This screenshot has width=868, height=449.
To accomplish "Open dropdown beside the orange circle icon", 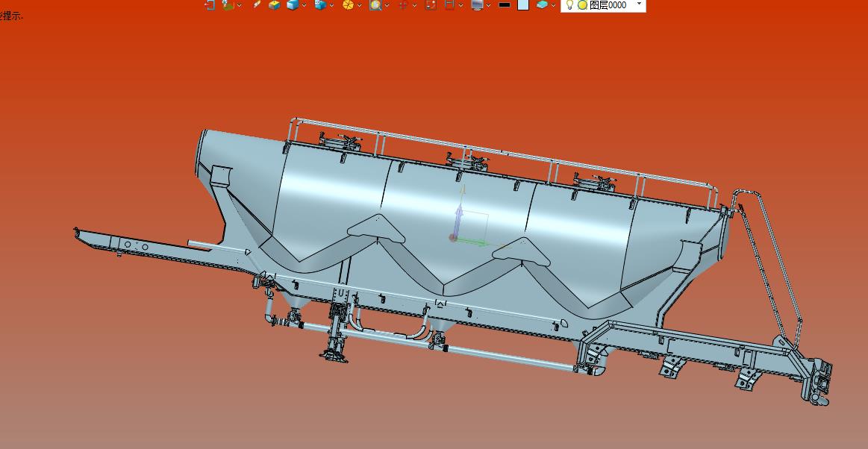I will click(359, 5).
